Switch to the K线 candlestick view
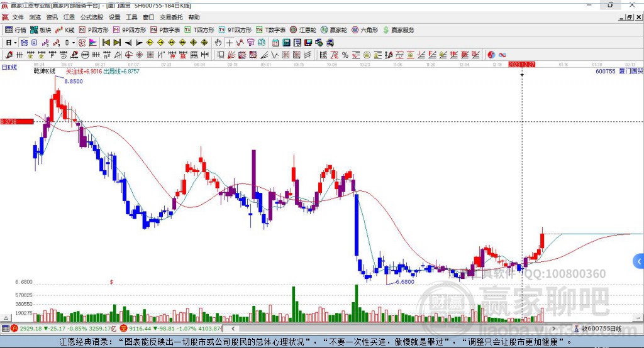This screenshot has width=644, height=348. coord(65,30)
